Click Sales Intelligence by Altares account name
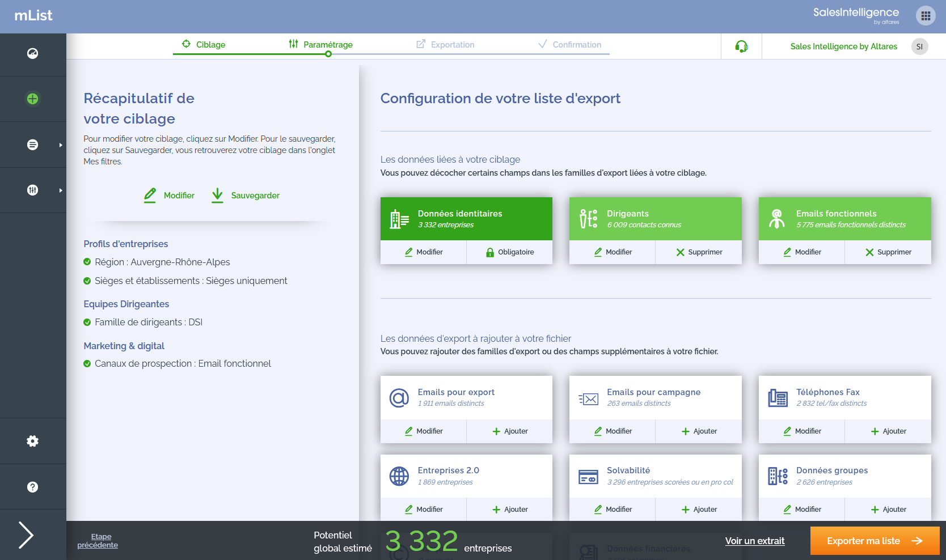 click(844, 46)
